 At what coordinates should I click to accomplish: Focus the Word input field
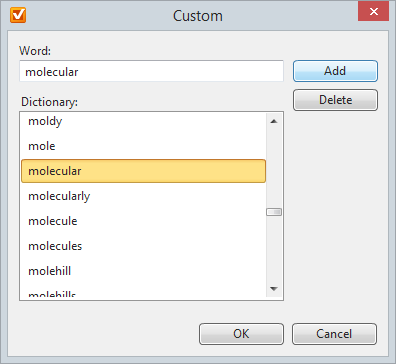[151, 71]
